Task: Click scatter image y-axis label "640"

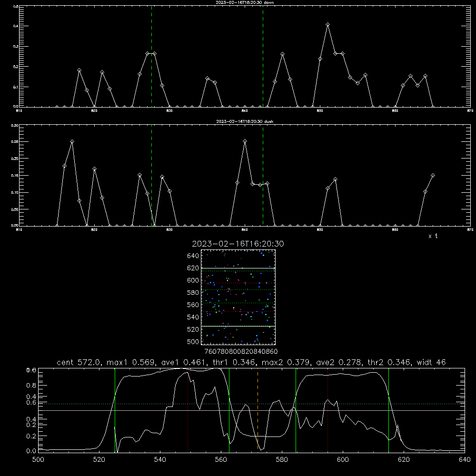Action: click(x=193, y=256)
